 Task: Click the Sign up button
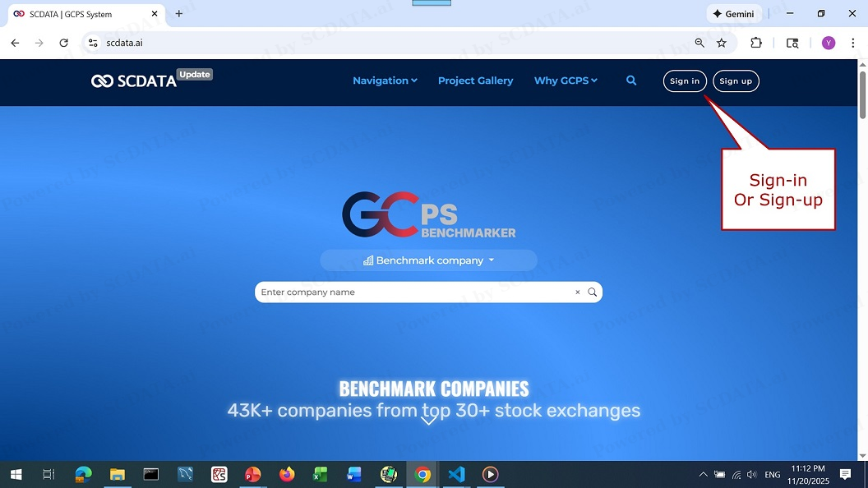click(x=736, y=81)
